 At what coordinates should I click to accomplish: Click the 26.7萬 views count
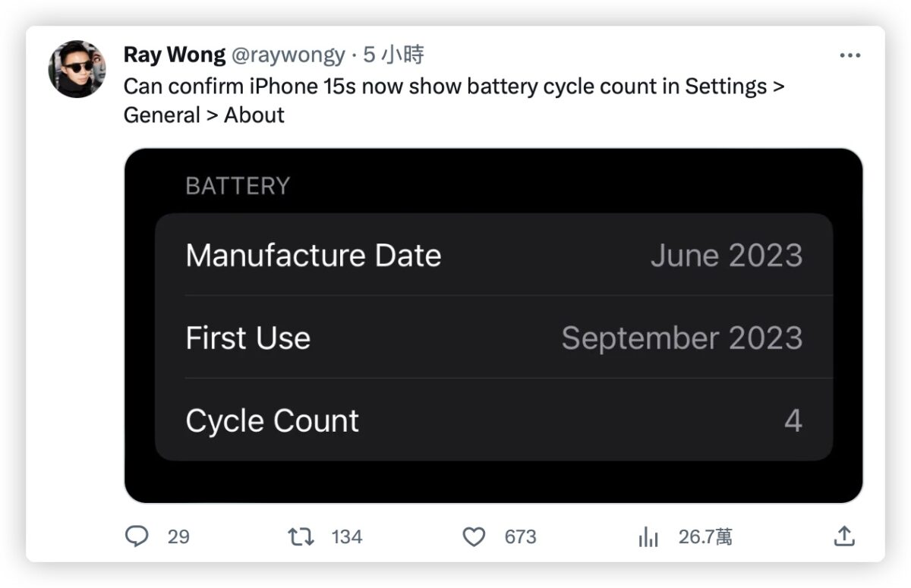tap(705, 537)
